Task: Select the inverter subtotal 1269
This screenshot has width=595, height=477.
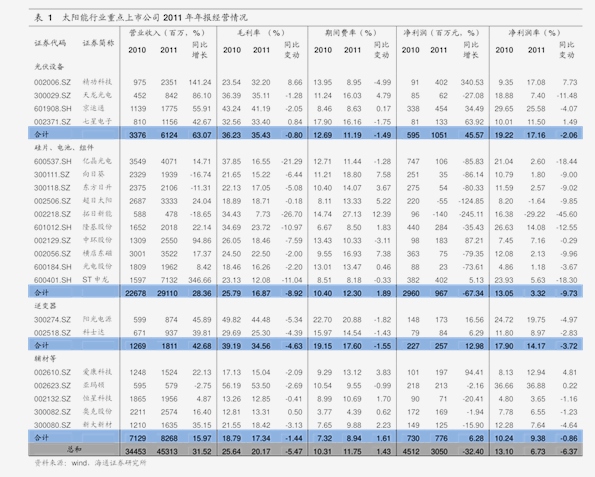Action: click(137, 346)
